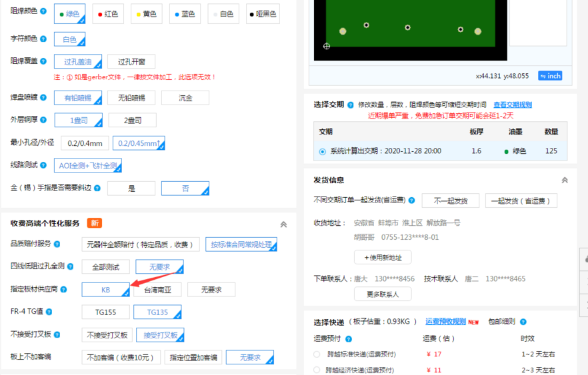Select 跨越经济快递 shipping radio option
Viewport: 588px width, 375px height.
pos(317,370)
